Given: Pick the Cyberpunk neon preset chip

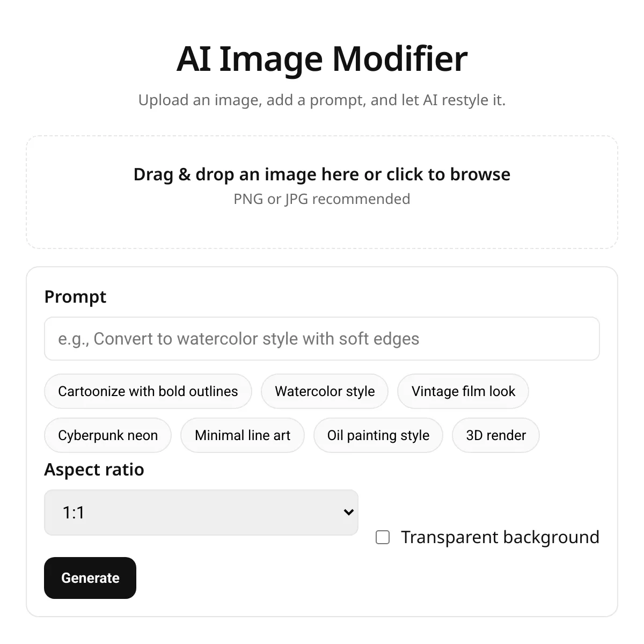Looking at the screenshot, I should (x=108, y=435).
